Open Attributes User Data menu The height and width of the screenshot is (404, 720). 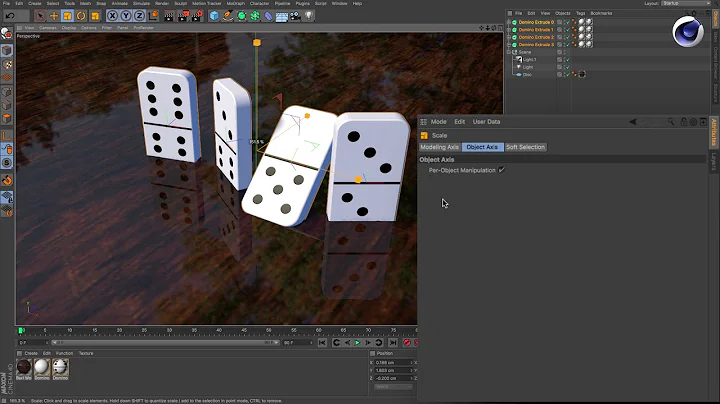(486, 122)
